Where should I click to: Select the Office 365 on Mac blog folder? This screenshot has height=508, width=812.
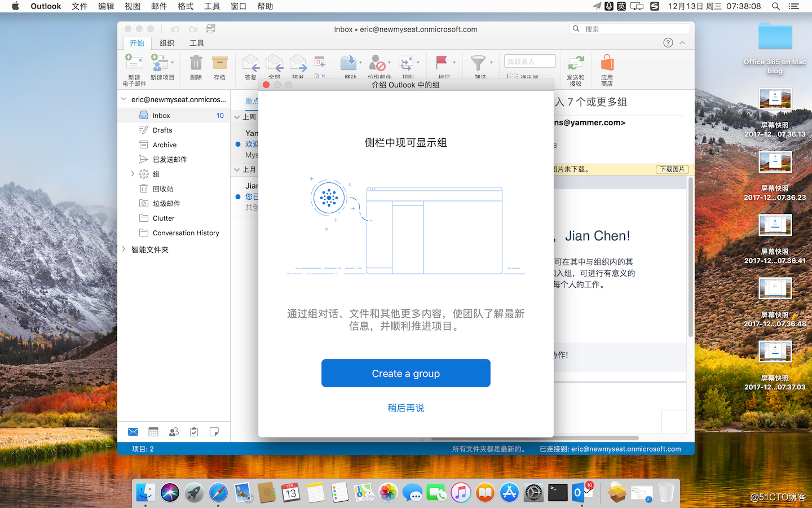coord(775,48)
